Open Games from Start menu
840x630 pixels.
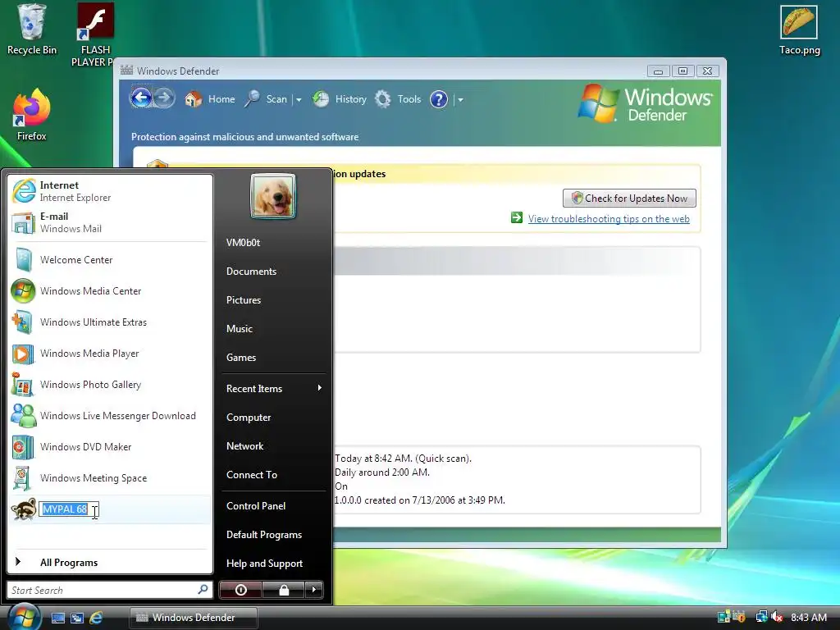273,358
